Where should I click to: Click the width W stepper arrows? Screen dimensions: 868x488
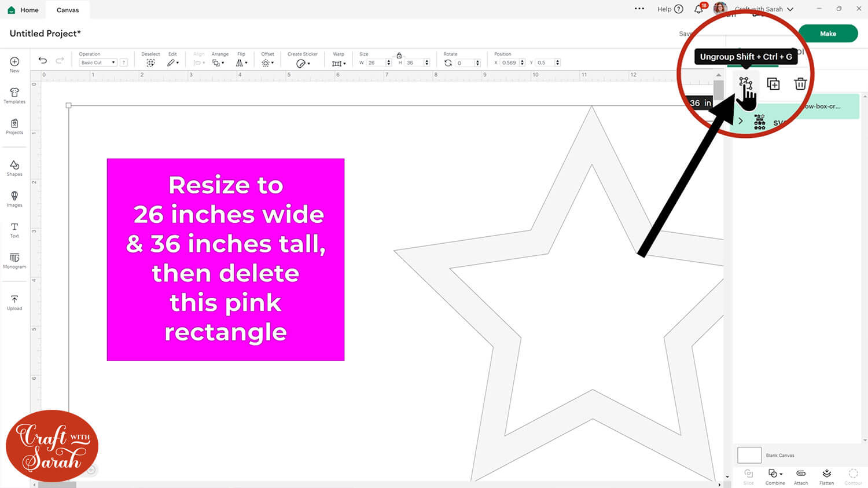tap(388, 63)
